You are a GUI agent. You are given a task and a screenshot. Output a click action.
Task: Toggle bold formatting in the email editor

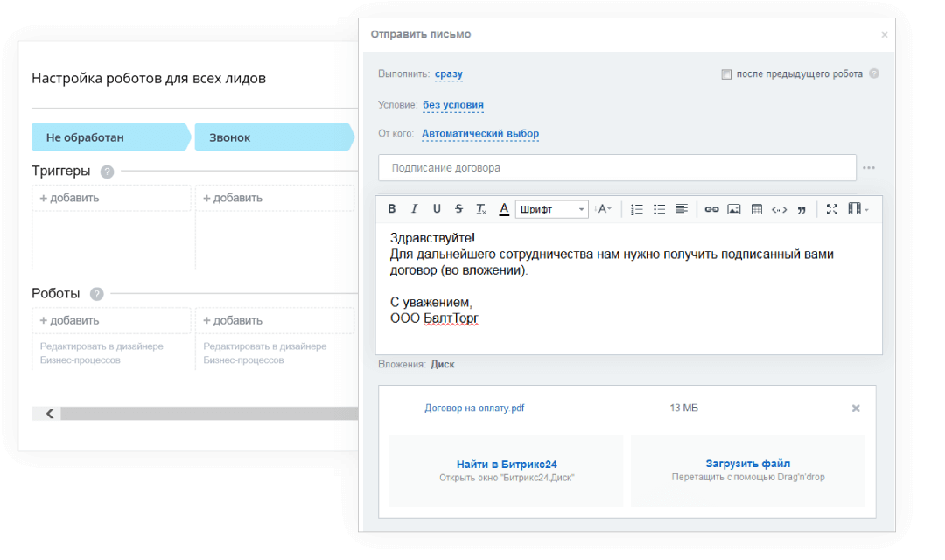coord(392,208)
